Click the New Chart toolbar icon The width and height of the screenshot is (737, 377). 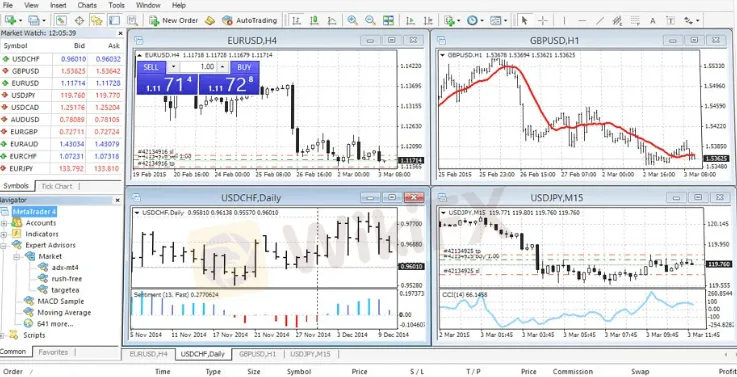tap(10, 20)
